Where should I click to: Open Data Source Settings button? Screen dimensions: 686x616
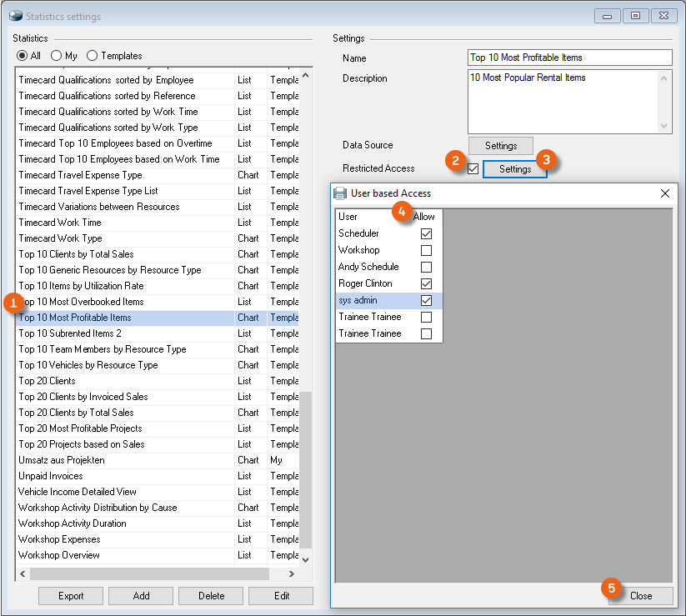point(501,146)
